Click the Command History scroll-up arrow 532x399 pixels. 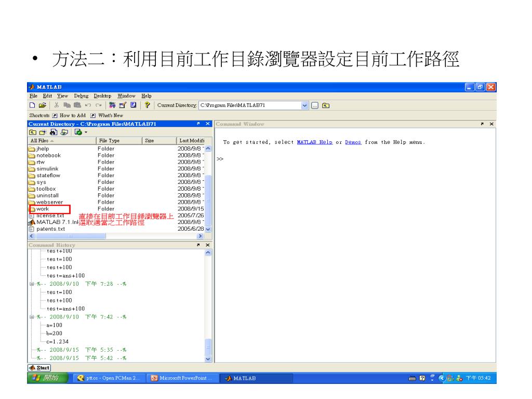[x=208, y=252]
